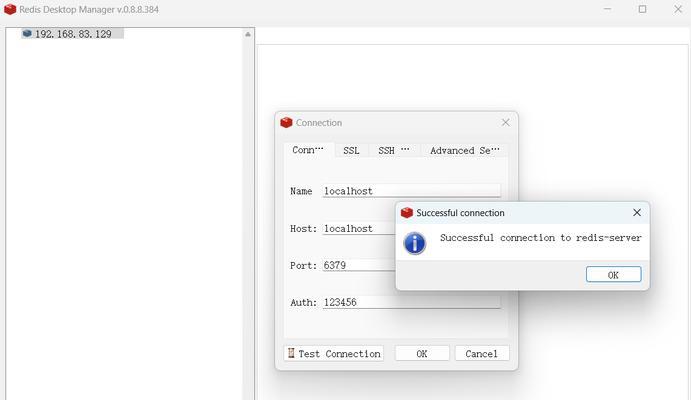Focus the Auth field showing 123456
Screen dimensions: 691x400
coord(412,302)
